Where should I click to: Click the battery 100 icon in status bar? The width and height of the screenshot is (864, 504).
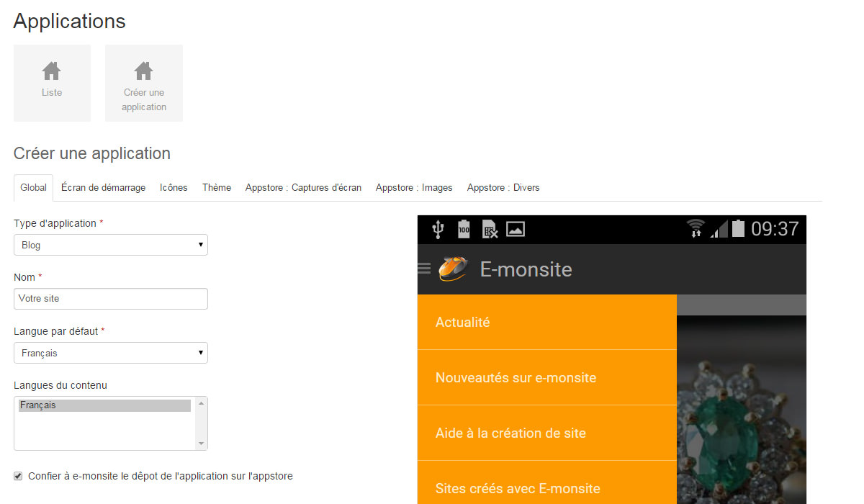(x=464, y=230)
